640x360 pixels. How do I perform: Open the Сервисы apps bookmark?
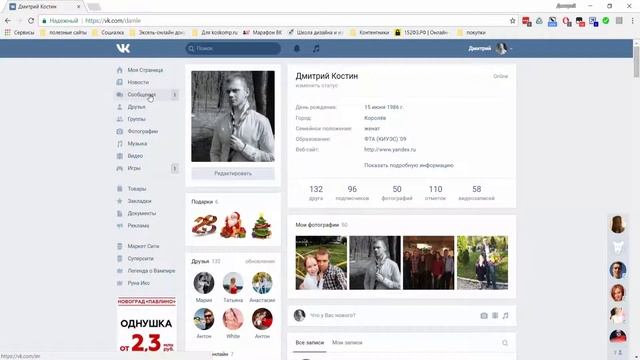pos(20,32)
